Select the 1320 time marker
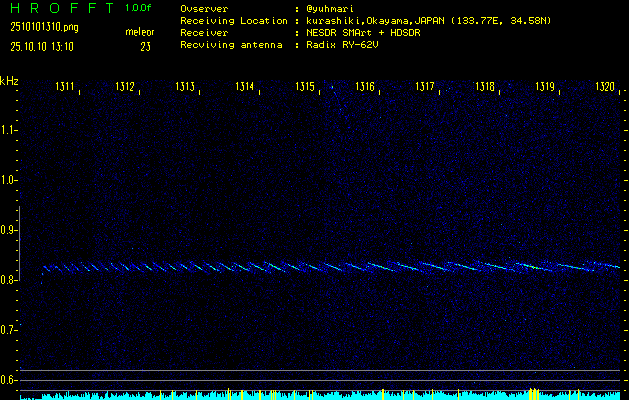The width and height of the screenshot is (629, 400). point(605,88)
